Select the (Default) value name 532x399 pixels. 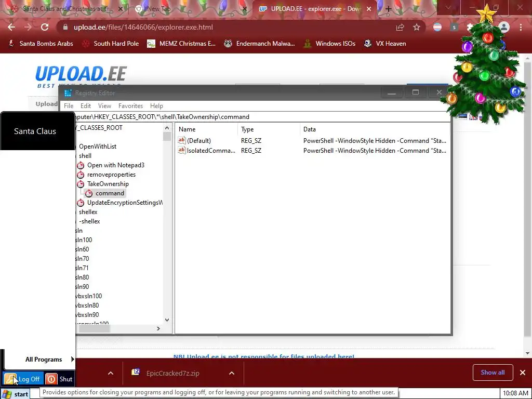tap(199, 140)
